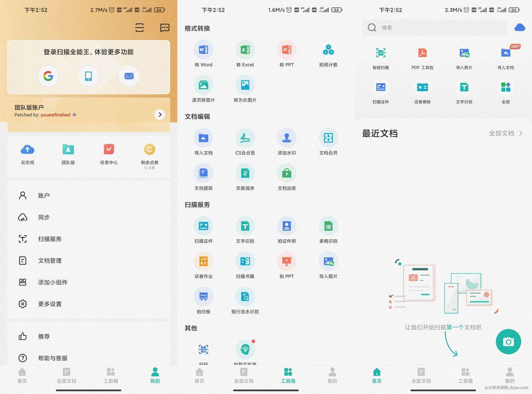Image resolution: width=532 pixels, height=394 pixels.
Task: Select the 转 Word tool
Action: click(x=204, y=54)
